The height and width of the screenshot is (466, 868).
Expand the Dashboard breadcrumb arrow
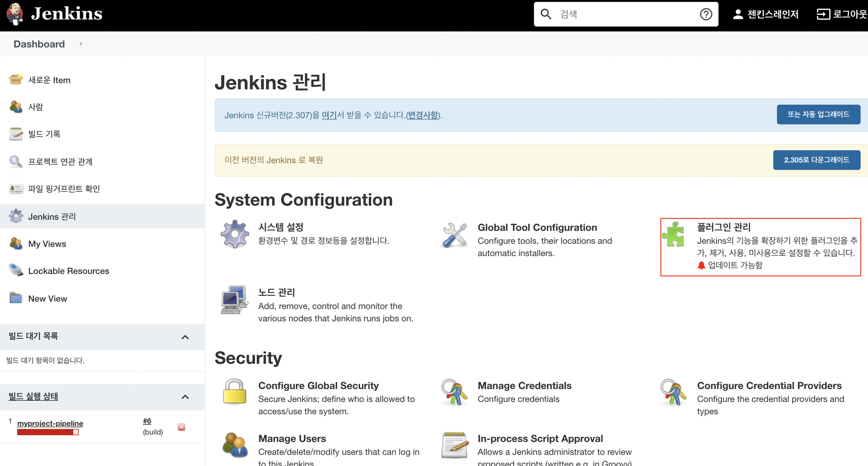coord(81,44)
